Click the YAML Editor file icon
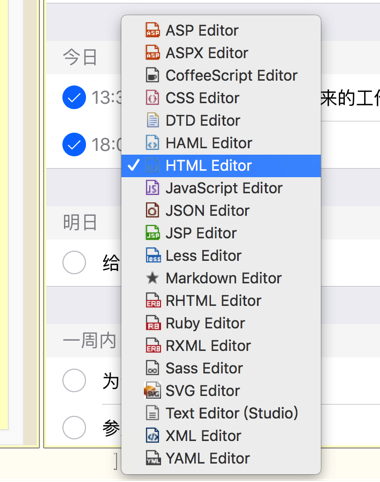Viewport: 380px width, 482px height. click(x=153, y=458)
